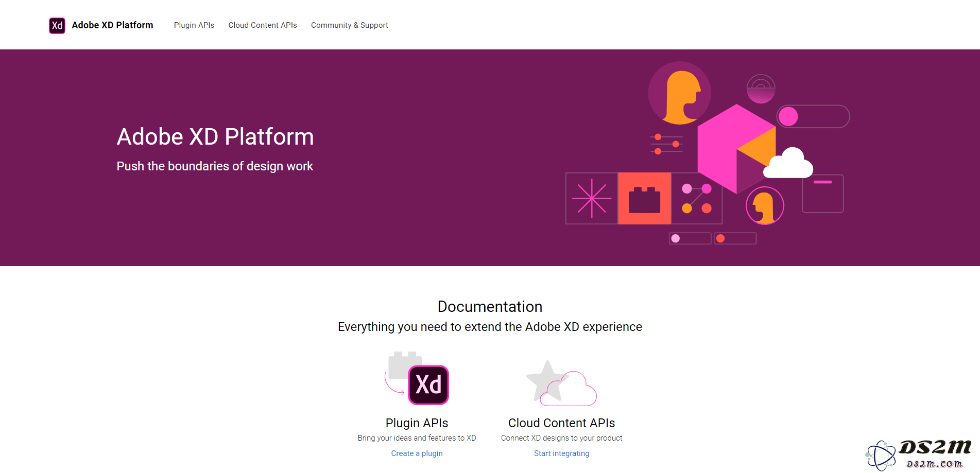Viewport: 980px width, 473px height.
Task: Open the Adobe XD Platform home title
Action: pyautogui.click(x=112, y=25)
